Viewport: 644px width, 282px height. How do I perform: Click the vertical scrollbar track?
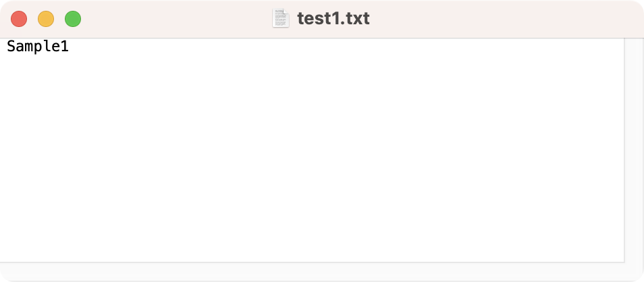[x=634, y=148]
